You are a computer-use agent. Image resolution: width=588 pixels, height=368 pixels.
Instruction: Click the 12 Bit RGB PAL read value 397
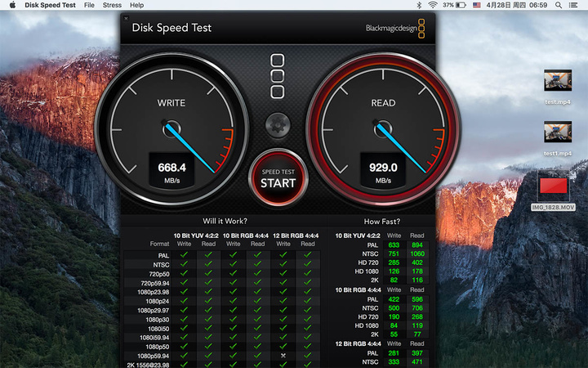click(417, 353)
